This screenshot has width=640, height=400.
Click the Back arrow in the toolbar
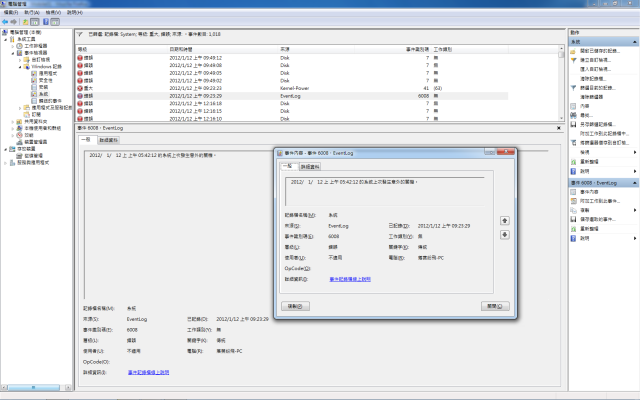[5, 22]
